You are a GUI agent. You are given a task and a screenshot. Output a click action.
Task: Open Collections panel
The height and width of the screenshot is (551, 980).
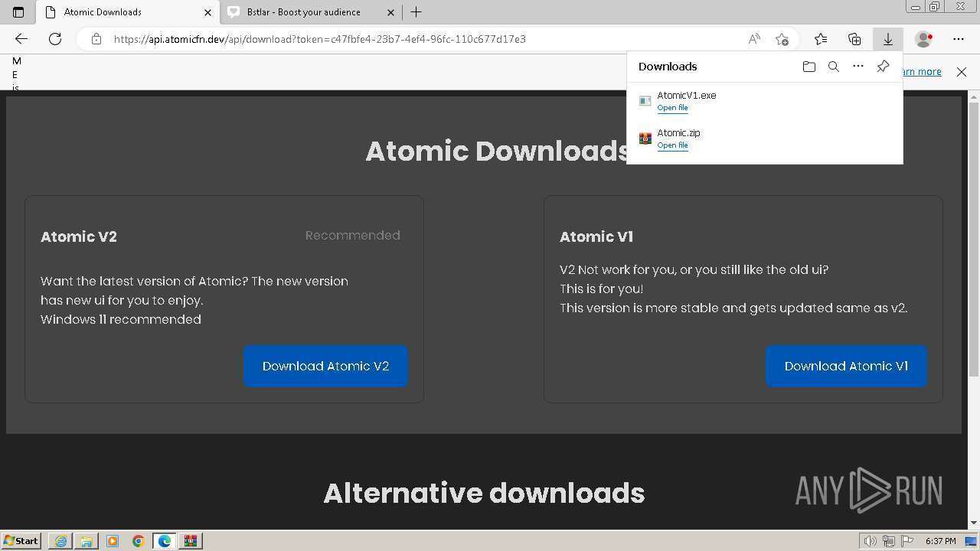[x=854, y=39]
